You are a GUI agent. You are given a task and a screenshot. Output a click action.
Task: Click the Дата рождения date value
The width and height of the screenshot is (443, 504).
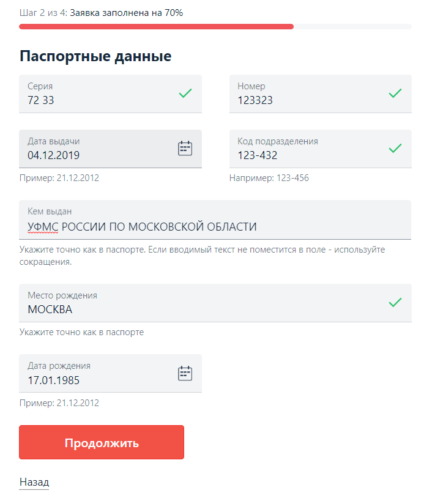tap(54, 380)
